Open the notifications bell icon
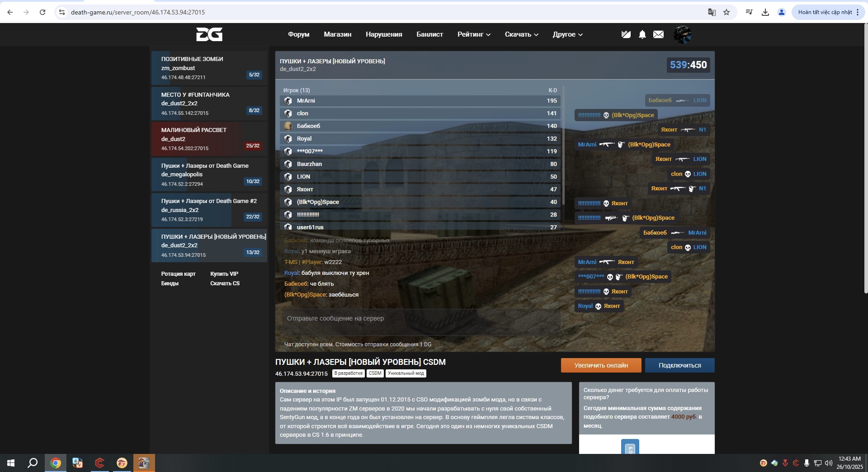The width and height of the screenshot is (868, 472). click(642, 34)
